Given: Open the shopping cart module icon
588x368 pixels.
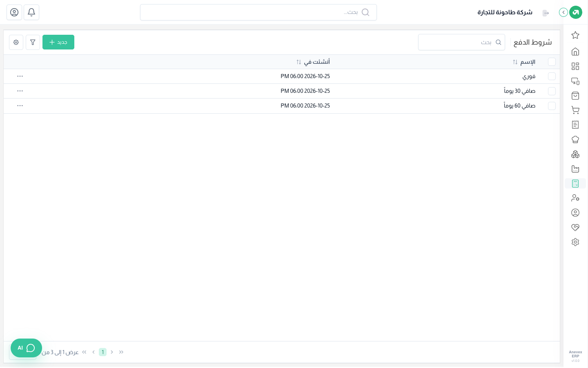Looking at the screenshot, I should click(x=575, y=110).
